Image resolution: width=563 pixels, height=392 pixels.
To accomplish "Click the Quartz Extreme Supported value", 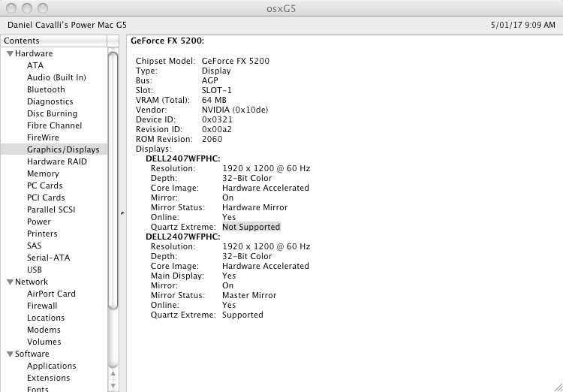I will [x=242, y=315].
